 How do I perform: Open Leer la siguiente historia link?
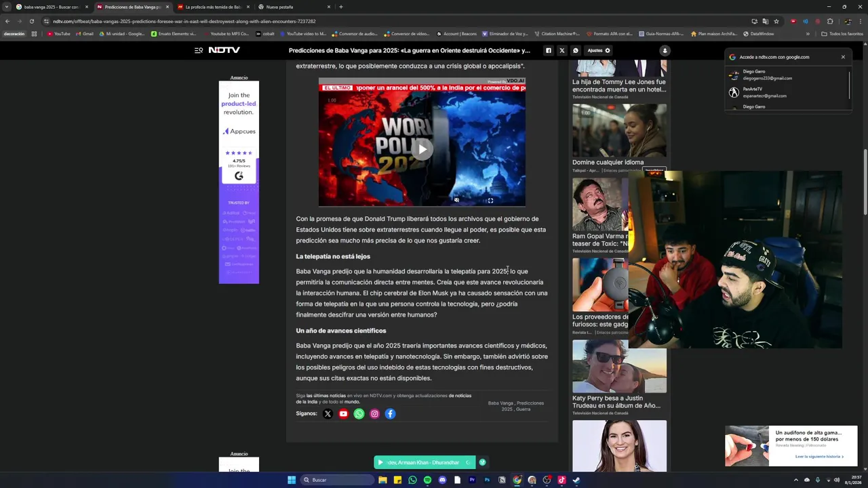click(819, 457)
